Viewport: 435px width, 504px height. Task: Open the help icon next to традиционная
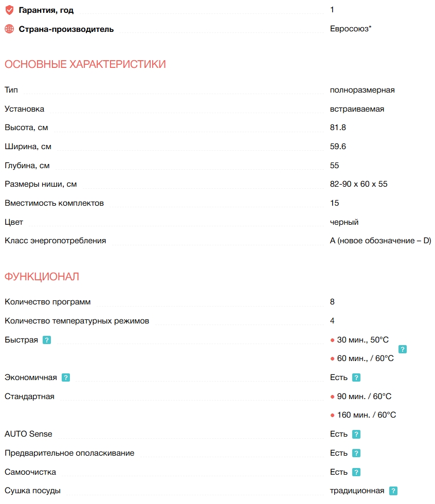coord(393,491)
